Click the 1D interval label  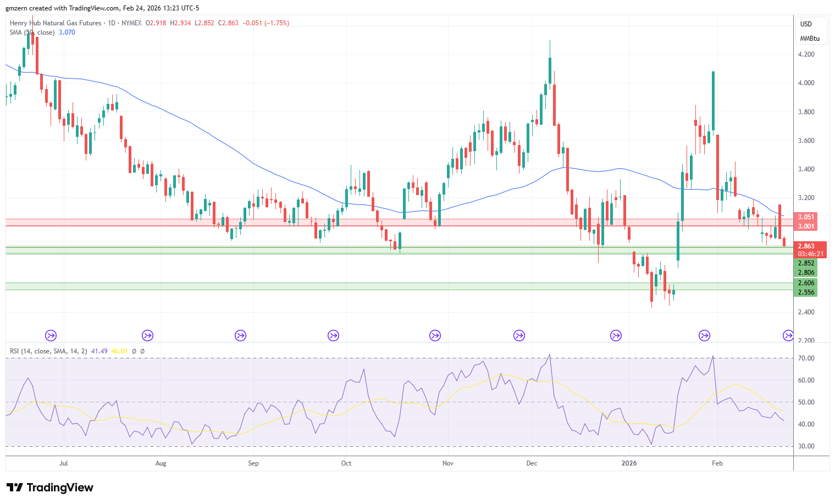112,23
